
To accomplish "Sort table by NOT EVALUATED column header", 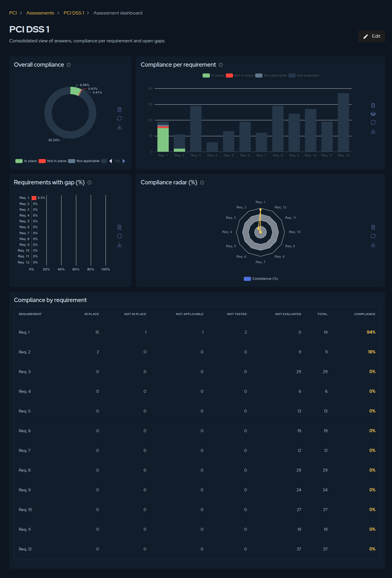I will click(288, 314).
